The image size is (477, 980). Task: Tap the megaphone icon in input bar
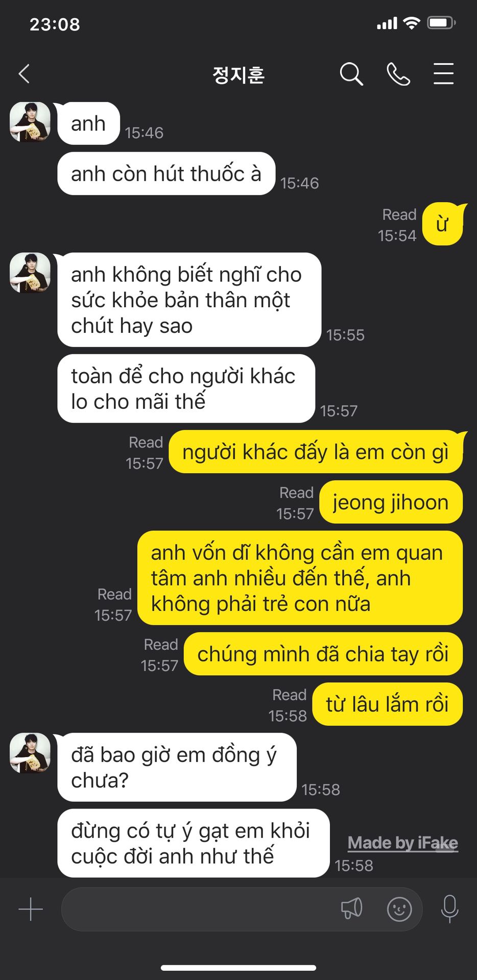tap(351, 909)
